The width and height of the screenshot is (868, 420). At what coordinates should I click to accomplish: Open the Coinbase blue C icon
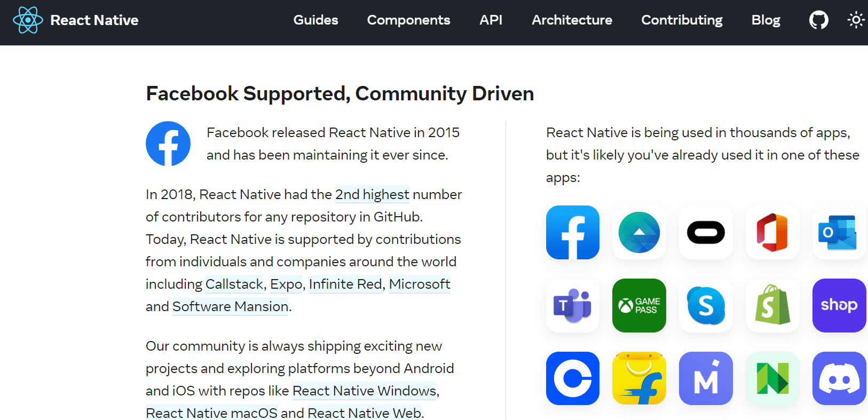point(573,378)
